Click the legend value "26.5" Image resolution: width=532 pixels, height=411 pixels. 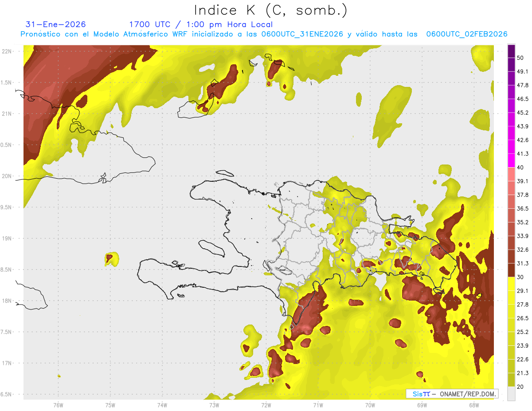click(x=523, y=318)
